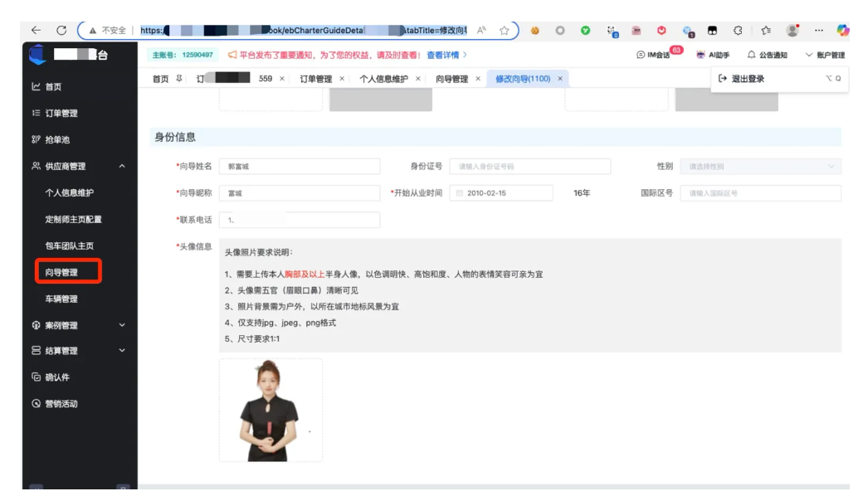Close the 修改向导(1100) tab
868x496 pixels.
pos(560,79)
